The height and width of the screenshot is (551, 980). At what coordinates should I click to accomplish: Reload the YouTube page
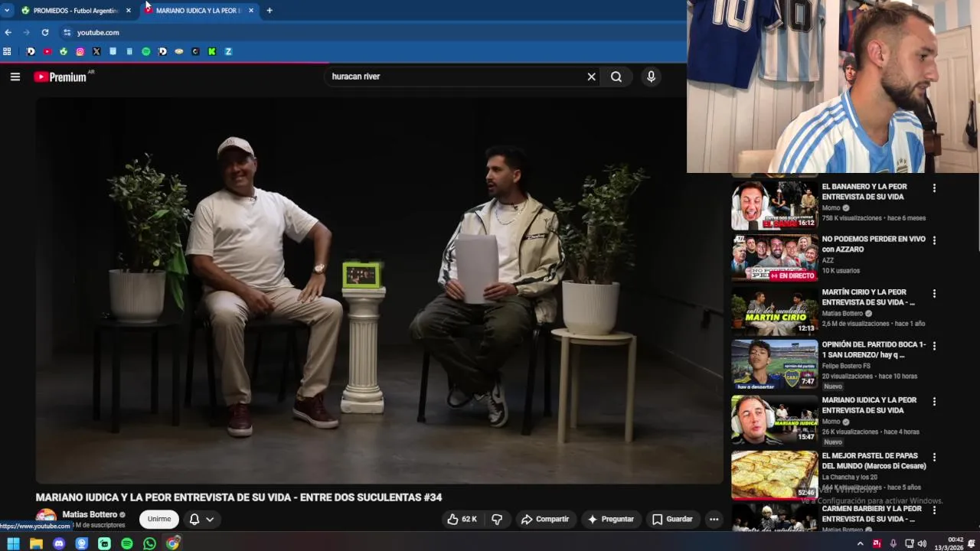pos(45,32)
